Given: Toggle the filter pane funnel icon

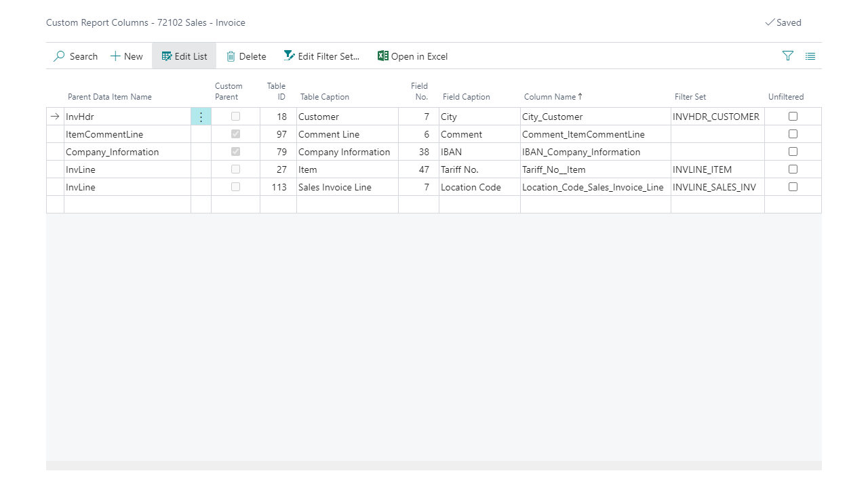Looking at the screenshot, I should pyautogui.click(x=787, y=56).
